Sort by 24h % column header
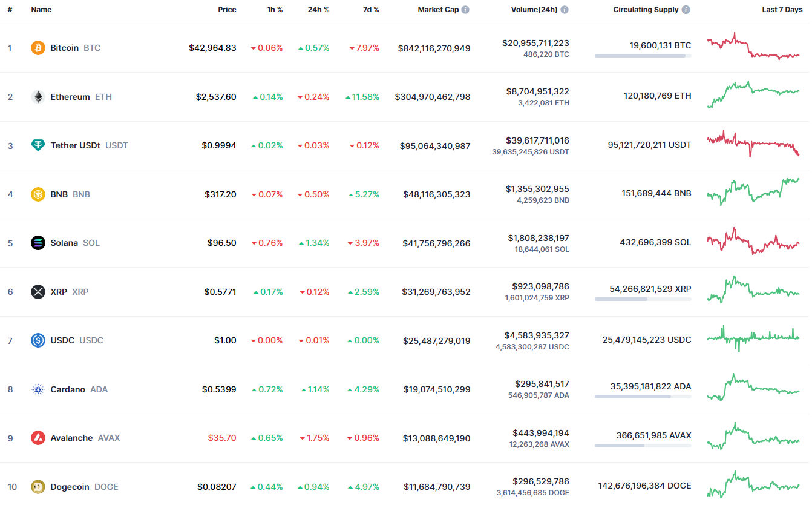This screenshot has width=812, height=505. click(318, 10)
